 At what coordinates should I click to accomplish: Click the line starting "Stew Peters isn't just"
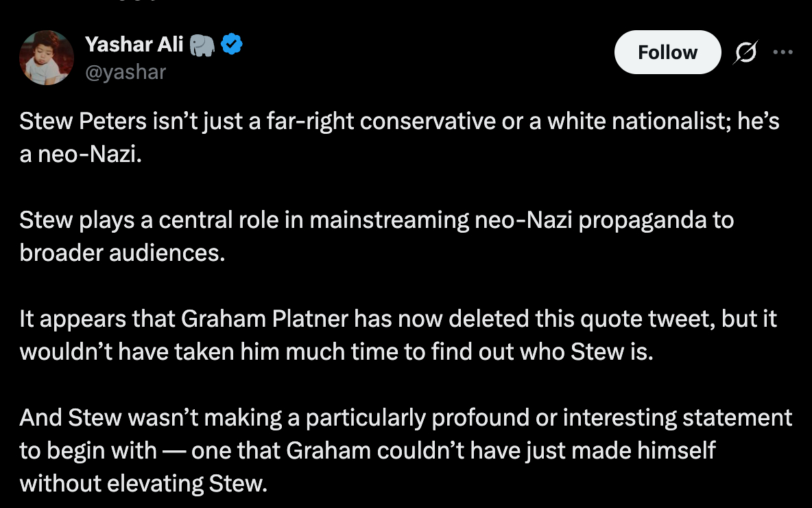pyautogui.click(x=399, y=122)
